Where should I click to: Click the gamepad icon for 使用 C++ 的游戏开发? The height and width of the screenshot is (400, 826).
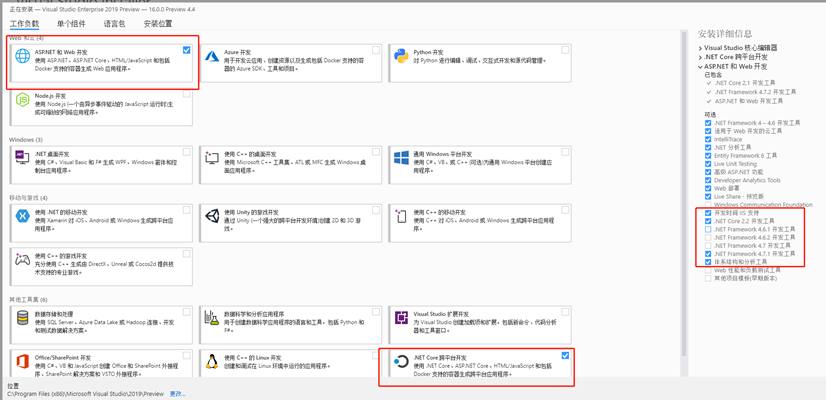[23, 259]
